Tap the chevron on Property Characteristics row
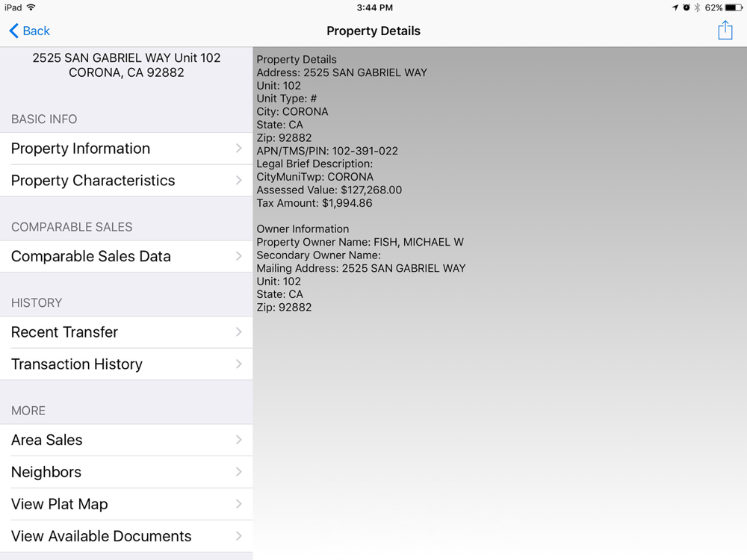 (x=239, y=181)
